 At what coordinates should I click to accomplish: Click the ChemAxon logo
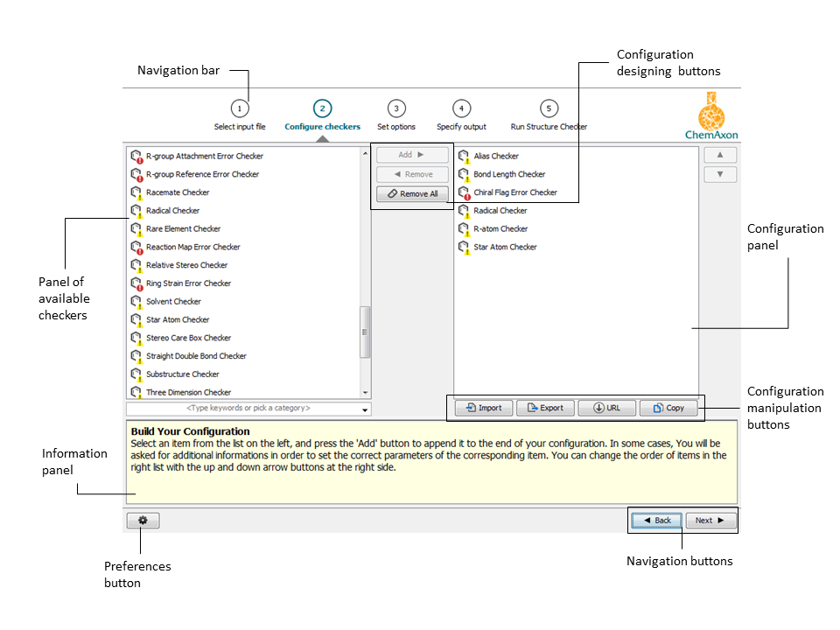pyautogui.click(x=713, y=115)
